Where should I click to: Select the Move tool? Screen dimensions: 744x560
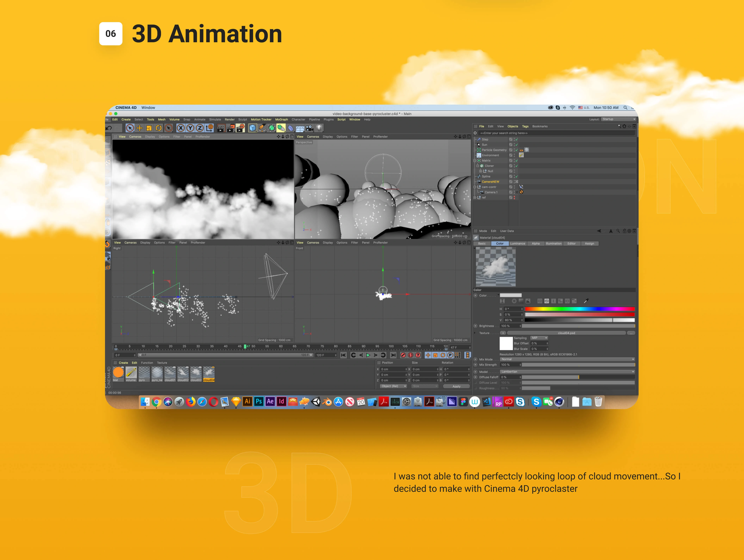tap(139, 128)
